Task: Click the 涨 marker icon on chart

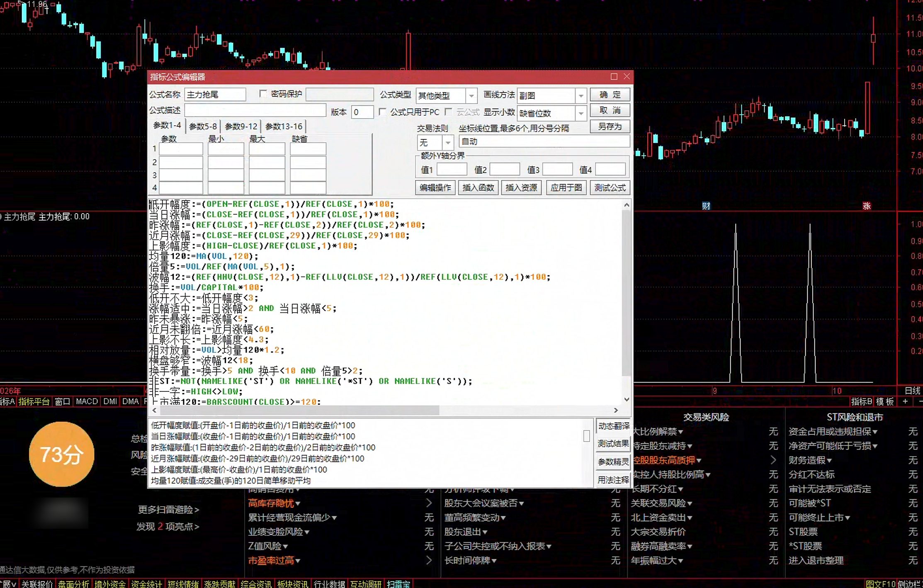Action: [x=867, y=206]
